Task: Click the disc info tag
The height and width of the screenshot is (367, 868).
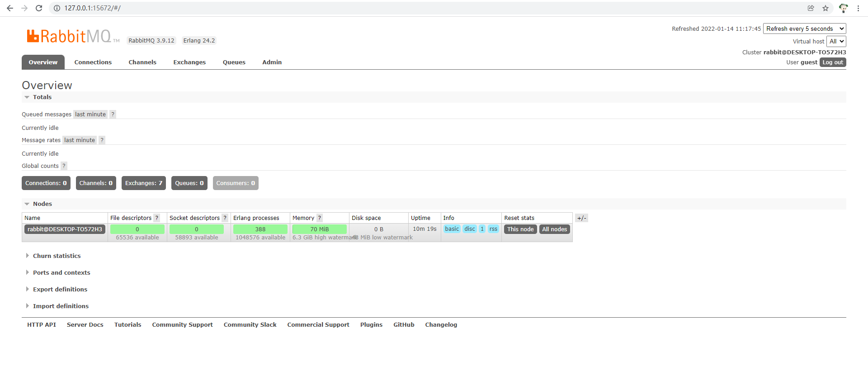Action: tap(470, 229)
